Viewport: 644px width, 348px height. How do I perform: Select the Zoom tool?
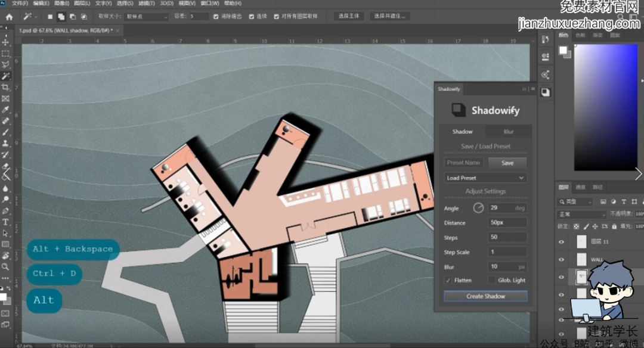[x=6, y=267]
